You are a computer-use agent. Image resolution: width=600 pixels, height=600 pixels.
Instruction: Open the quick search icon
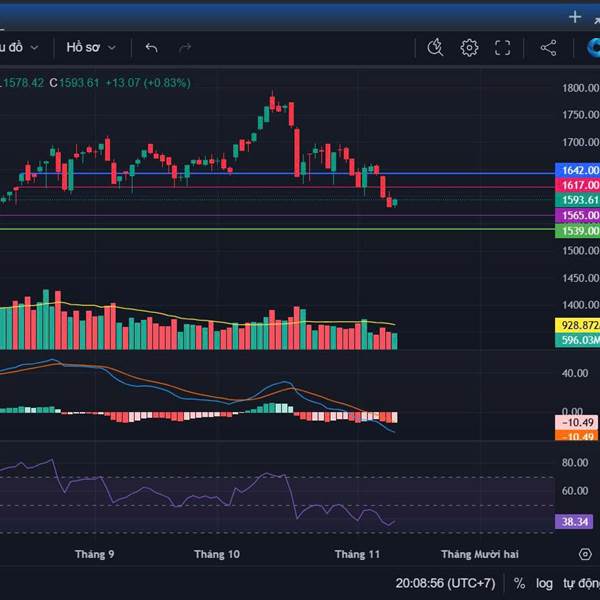tap(435, 47)
